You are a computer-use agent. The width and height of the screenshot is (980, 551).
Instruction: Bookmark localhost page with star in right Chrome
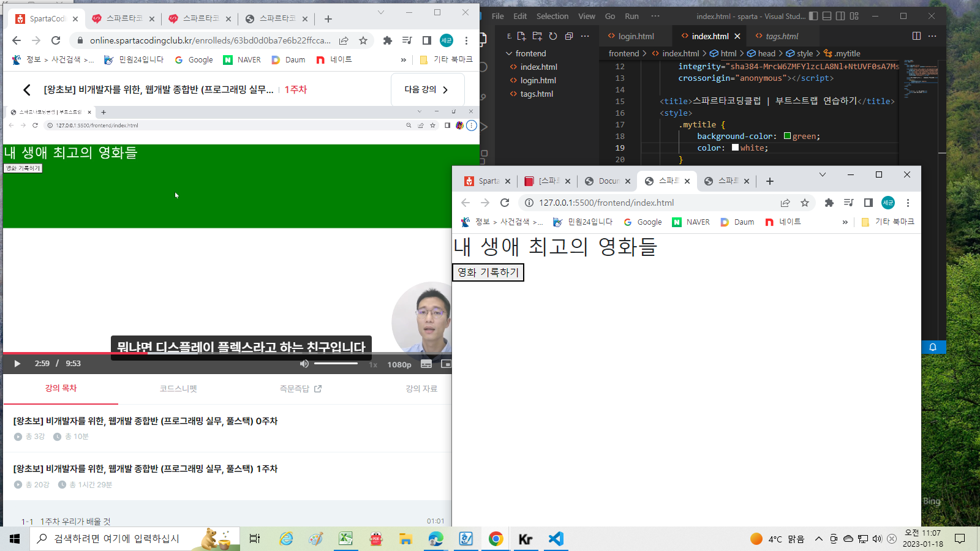pyautogui.click(x=805, y=203)
